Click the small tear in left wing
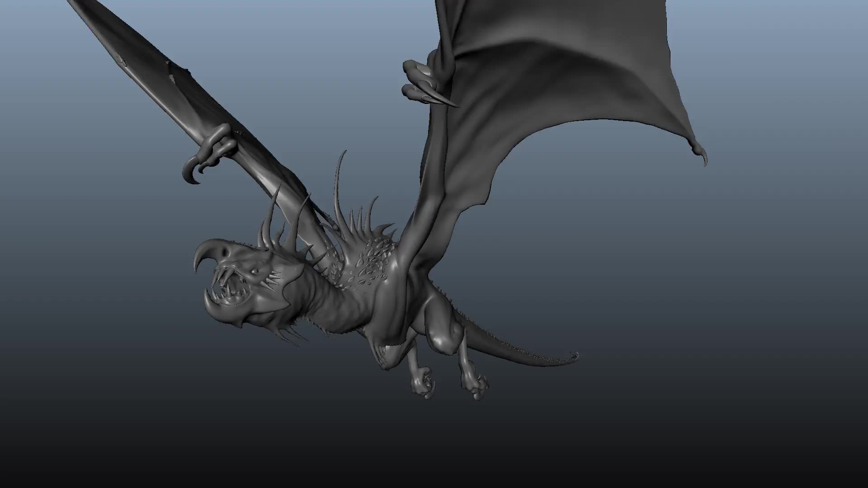The image size is (868, 488). click(171, 75)
